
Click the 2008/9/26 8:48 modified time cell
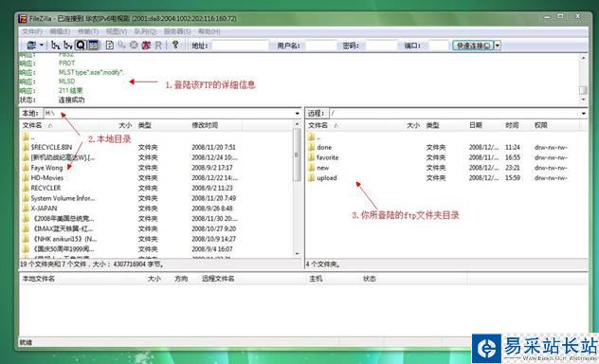click(x=212, y=209)
